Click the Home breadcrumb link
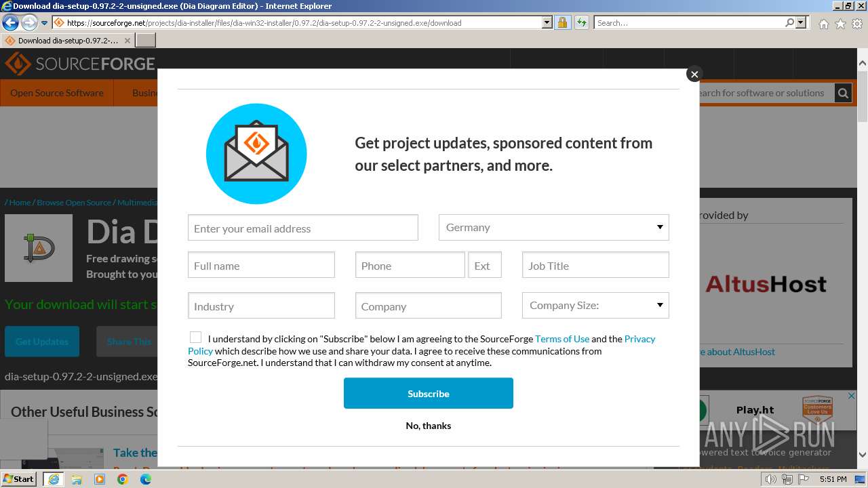 [x=20, y=203]
